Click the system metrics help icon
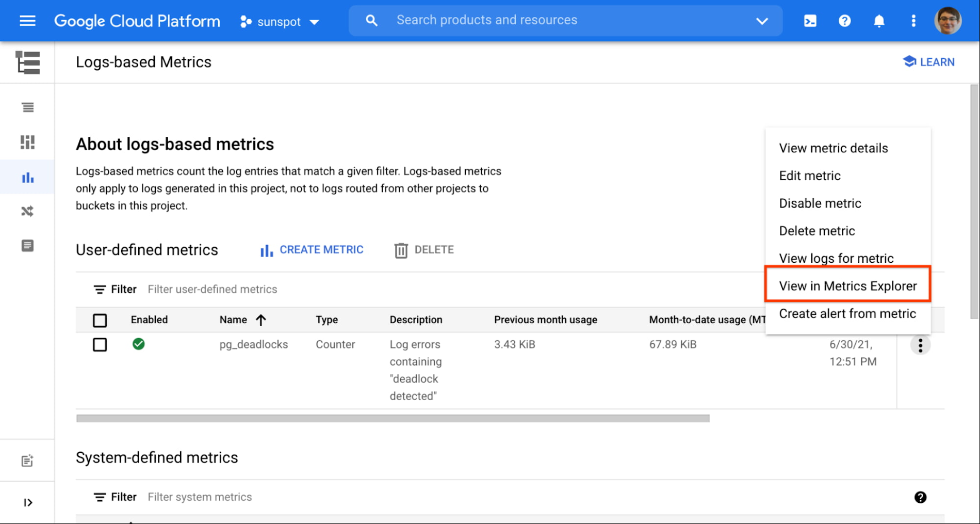Screen dimensions: 980x524 coord(920,497)
